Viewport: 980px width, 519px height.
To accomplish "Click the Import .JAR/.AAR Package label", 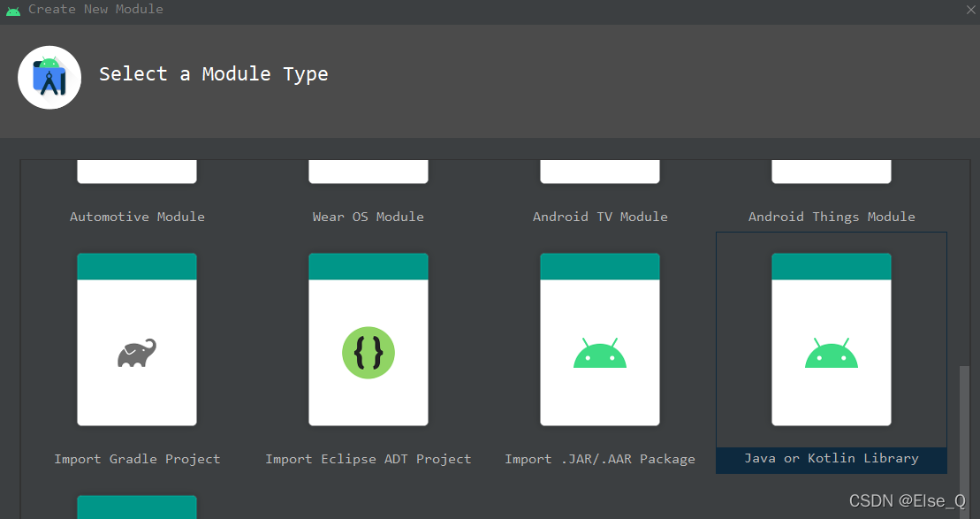I will [x=600, y=459].
